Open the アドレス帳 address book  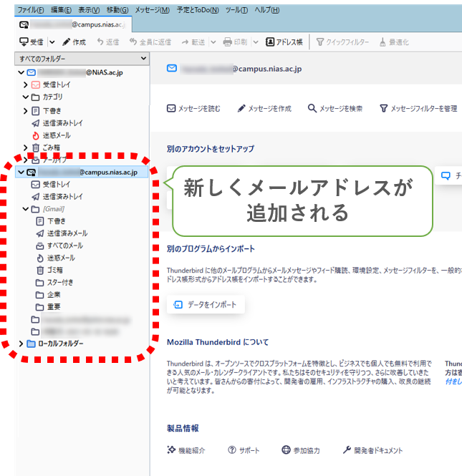pyautogui.click(x=284, y=42)
